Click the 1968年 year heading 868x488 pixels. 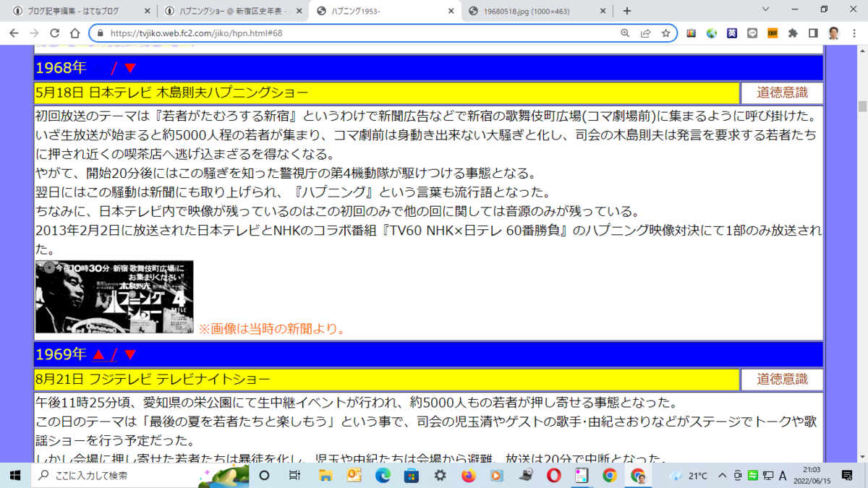click(61, 68)
